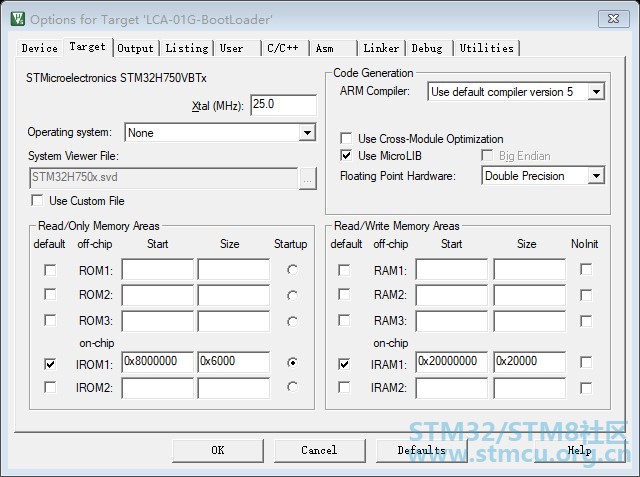Check the default box for IRAM2
The width and height of the screenshot is (640, 477).
pos(344,387)
